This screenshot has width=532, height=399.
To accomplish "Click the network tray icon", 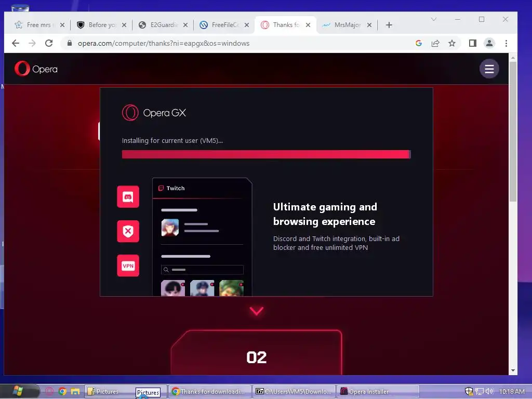I will click(x=479, y=392).
